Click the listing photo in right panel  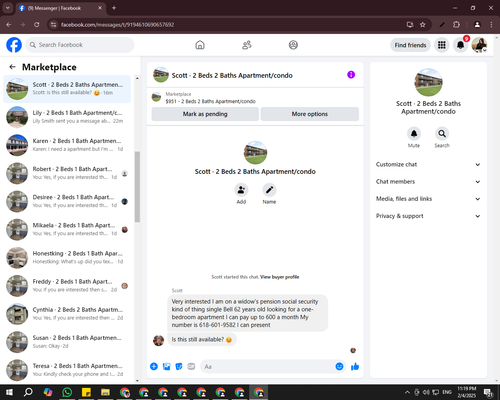pyautogui.click(x=428, y=82)
